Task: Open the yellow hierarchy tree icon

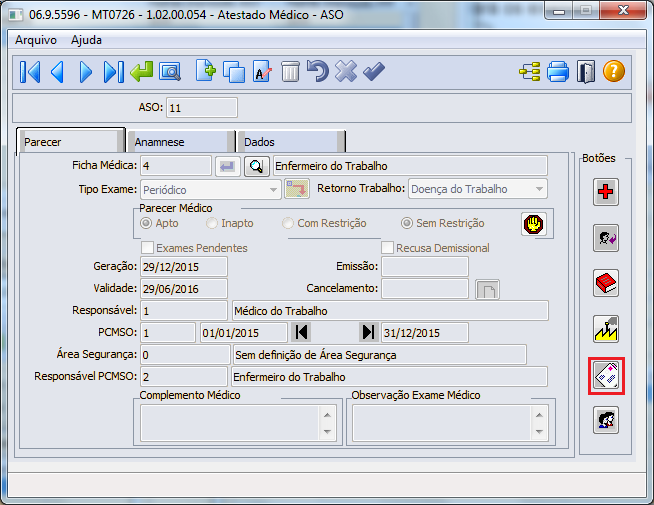Action: point(530,72)
